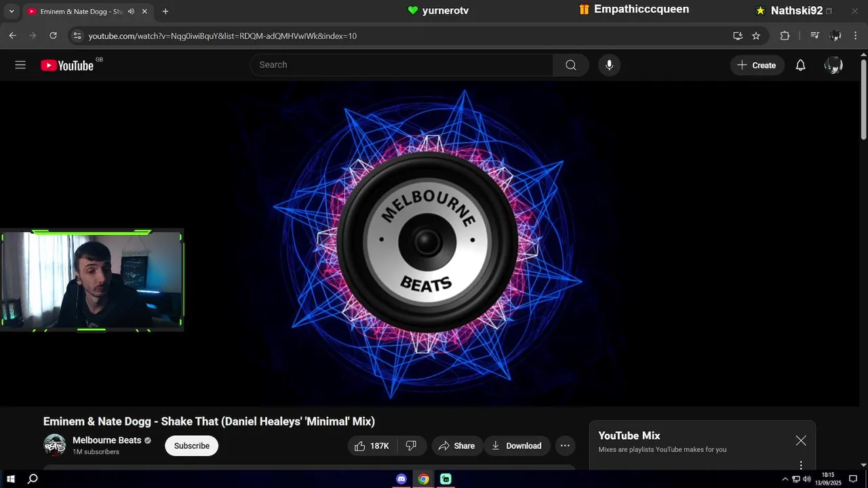Open a new browser tab
The image size is (868, 488).
(x=165, y=12)
